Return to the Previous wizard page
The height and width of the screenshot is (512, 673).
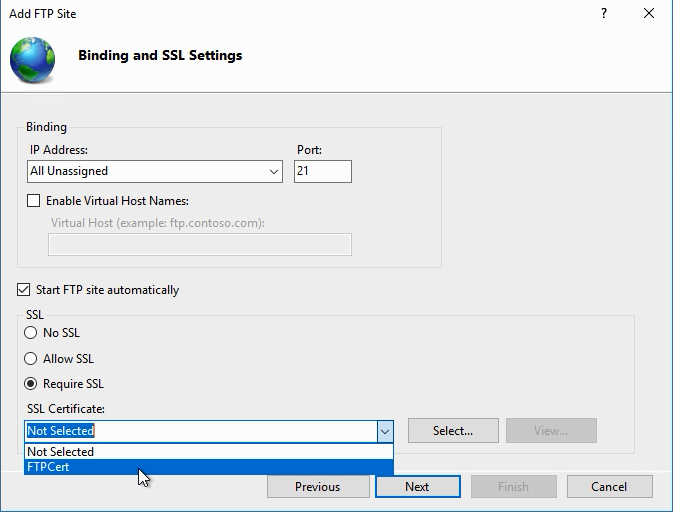point(317,487)
